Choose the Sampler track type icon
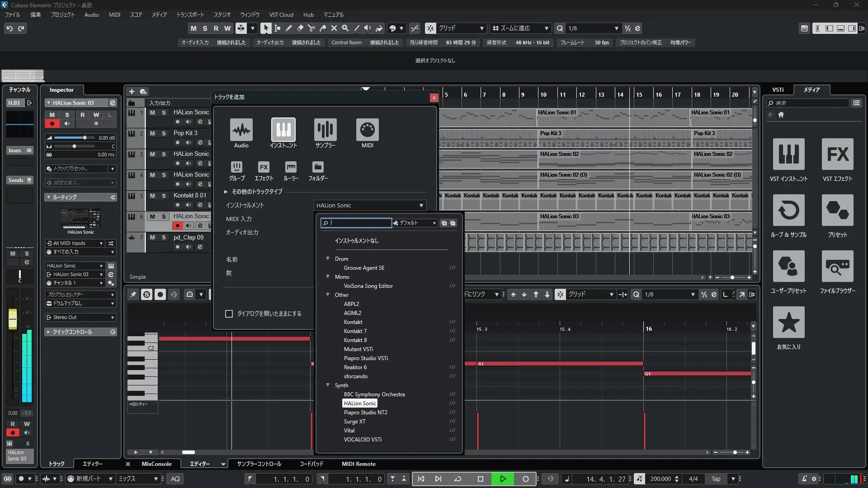The height and width of the screenshot is (488, 868). (x=325, y=130)
